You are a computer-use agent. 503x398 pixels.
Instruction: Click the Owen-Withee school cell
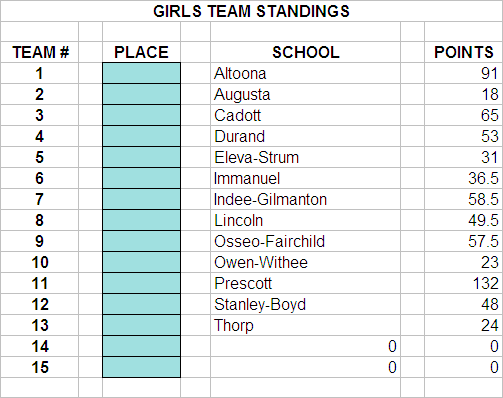point(305,262)
